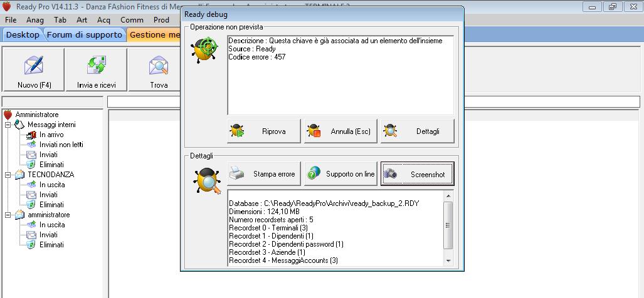644x298 pixels.
Task: Collapse the Messaggi interni tree node
Action: click(x=8, y=125)
